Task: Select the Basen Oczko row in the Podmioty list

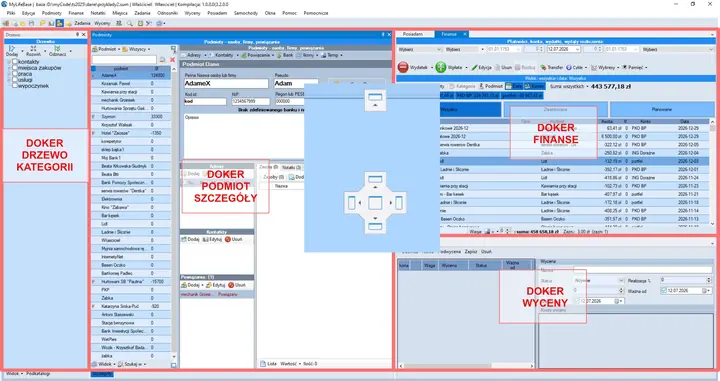Action: 131,265
